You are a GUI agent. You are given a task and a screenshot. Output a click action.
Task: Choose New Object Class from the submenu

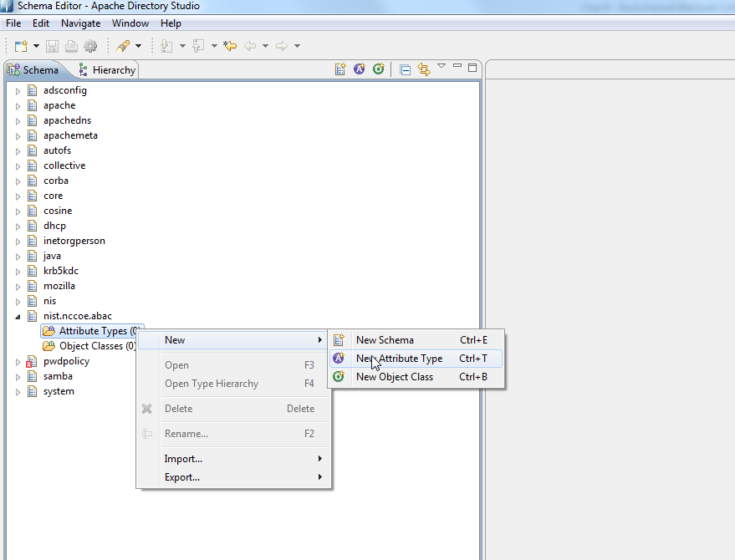(416, 377)
